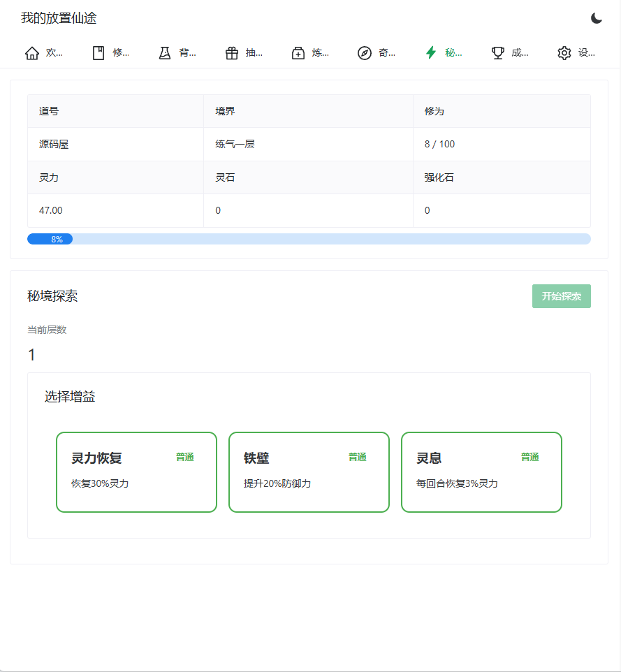The width and height of the screenshot is (621, 672).
Task: Switch to the 秘境 tab
Action: click(x=444, y=52)
